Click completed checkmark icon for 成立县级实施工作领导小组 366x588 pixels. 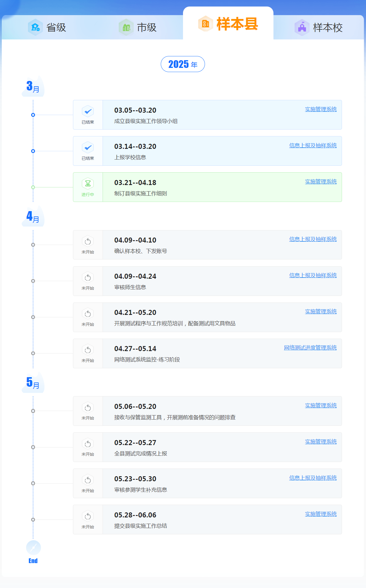coord(88,111)
